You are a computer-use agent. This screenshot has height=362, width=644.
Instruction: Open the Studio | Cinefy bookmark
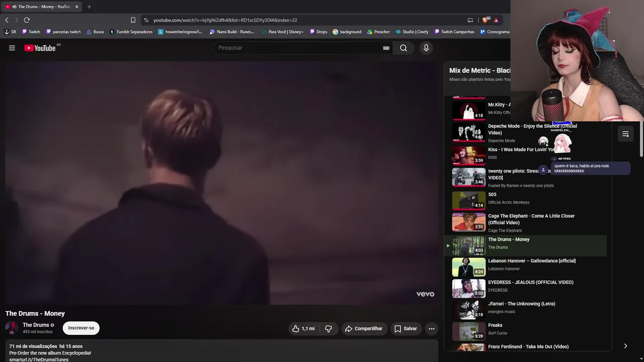point(412,32)
